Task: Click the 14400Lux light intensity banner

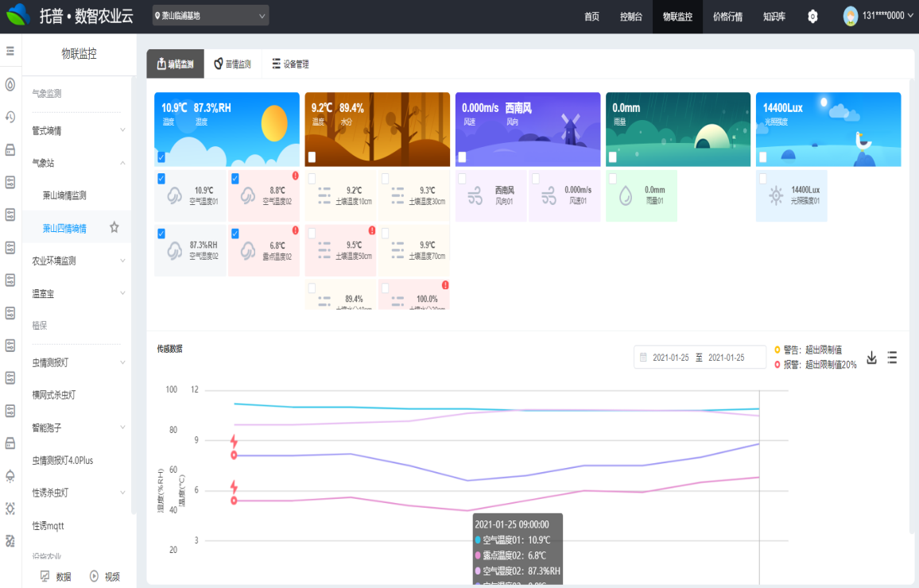Action: click(828, 130)
